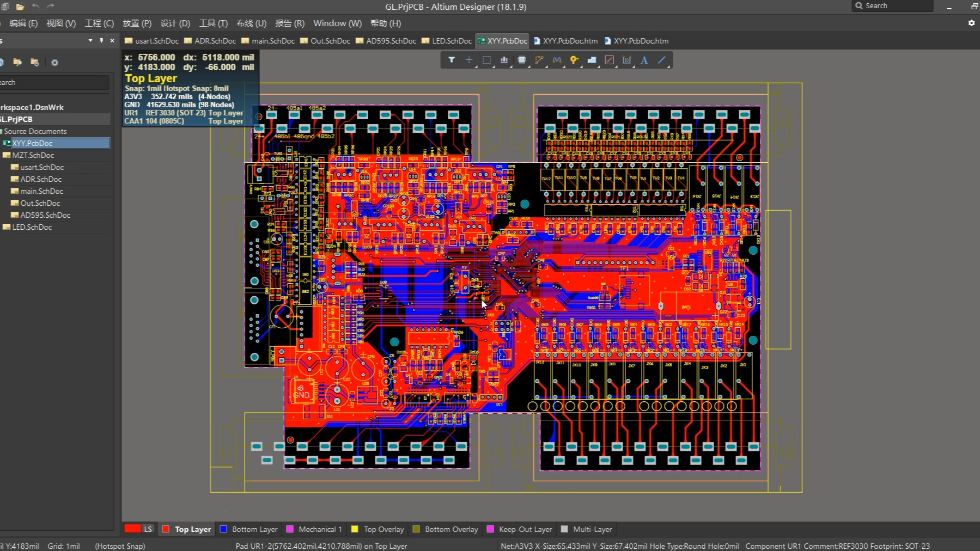The height and width of the screenshot is (551, 980).
Task: Click the selection filter funnel icon
Action: pos(452,60)
